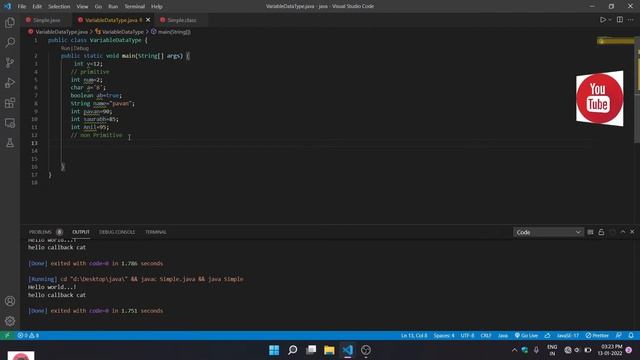The height and width of the screenshot is (360, 640).
Task: Open feedback icon in status bar
Action: point(619,335)
